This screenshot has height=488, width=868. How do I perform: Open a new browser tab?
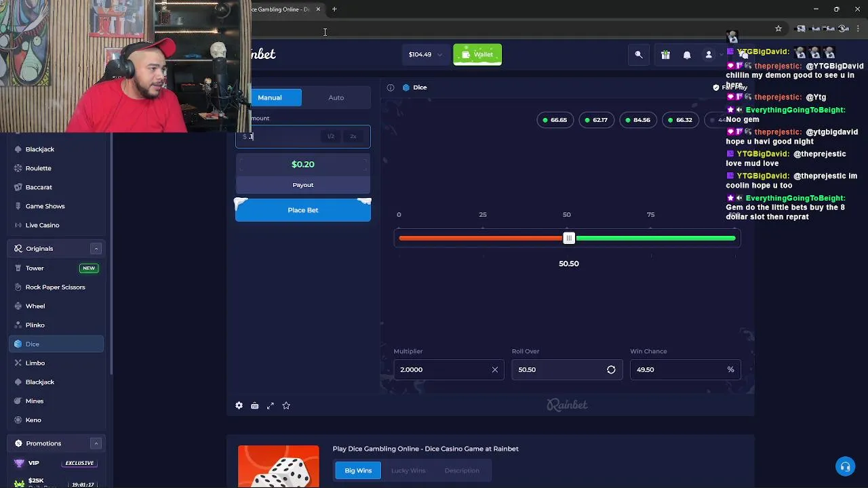click(x=334, y=9)
